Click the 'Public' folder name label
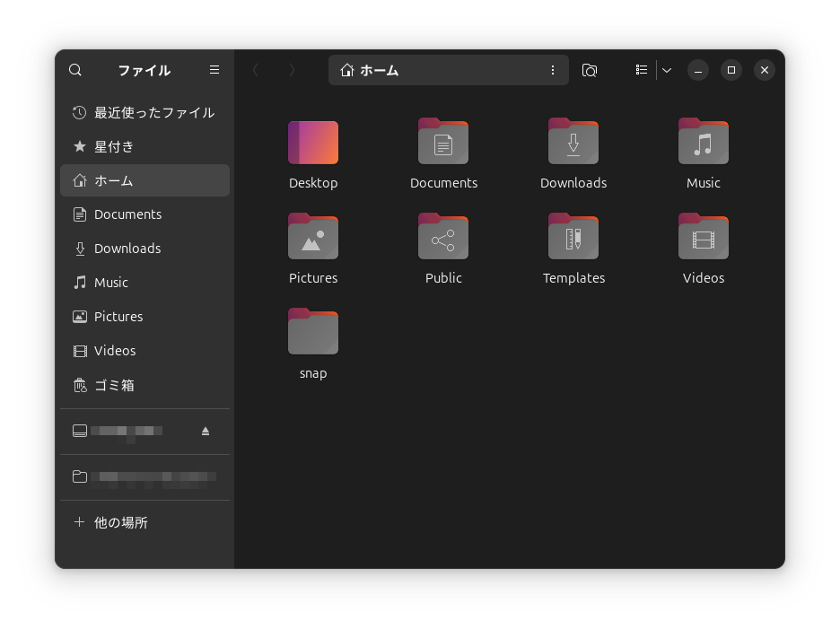The height and width of the screenshot is (629, 840). (x=443, y=278)
